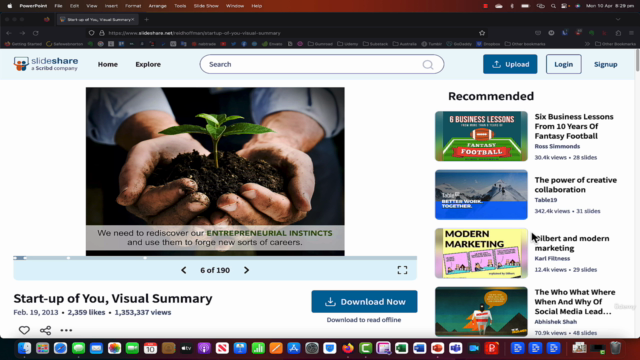Image resolution: width=640 pixels, height=360 pixels.
Task: Open App Store from the Dock
Action: point(294,348)
